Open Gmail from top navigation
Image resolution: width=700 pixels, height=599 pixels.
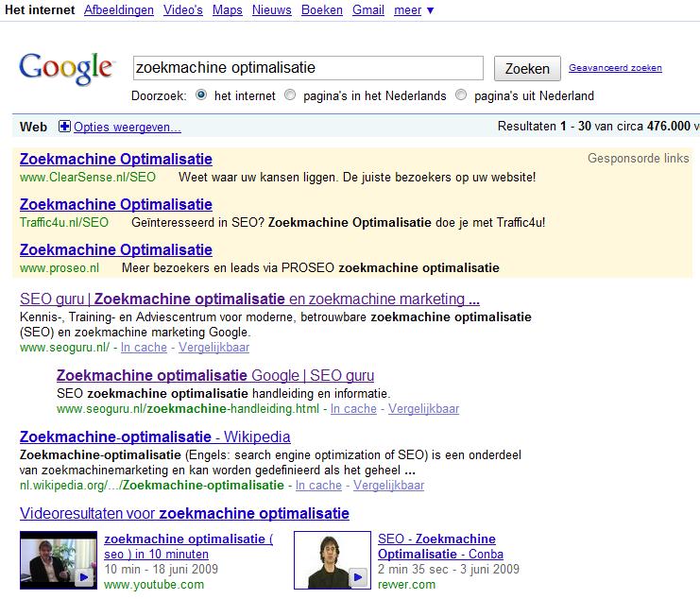click(368, 9)
